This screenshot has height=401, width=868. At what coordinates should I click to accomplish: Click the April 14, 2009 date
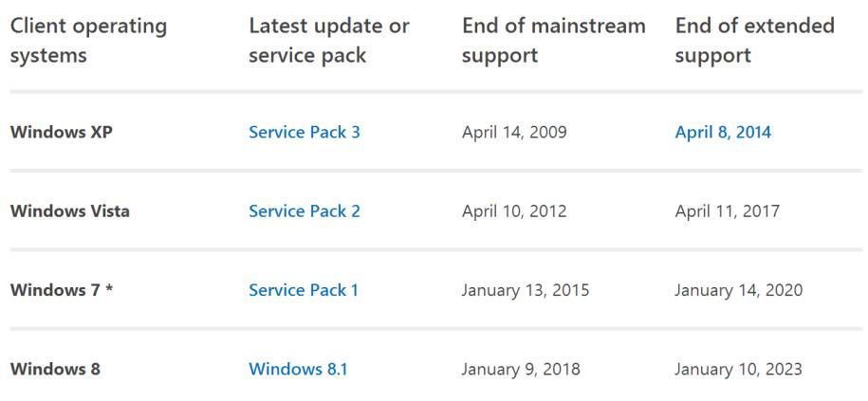(x=514, y=133)
